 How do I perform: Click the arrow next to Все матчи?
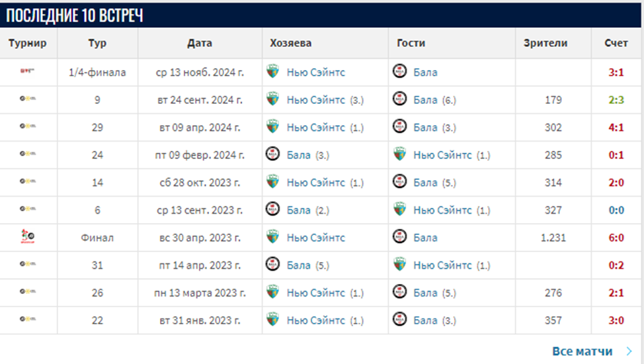(x=628, y=351)
